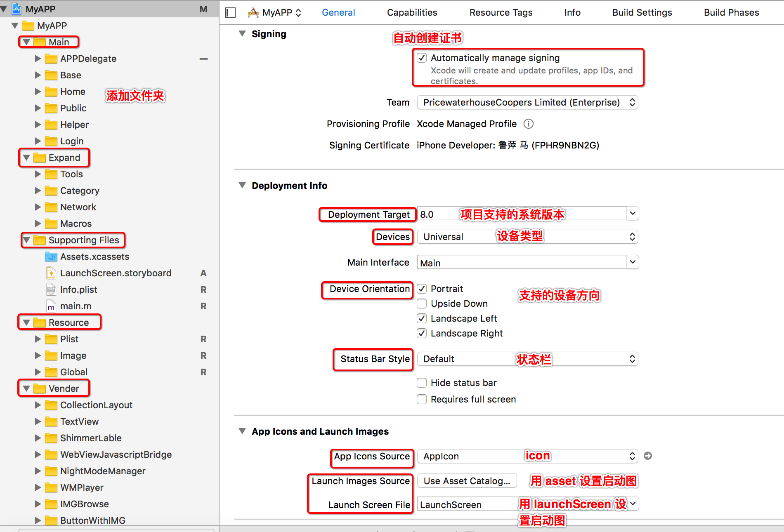Collapse the Deployment Info section

[x=242, y=186]
